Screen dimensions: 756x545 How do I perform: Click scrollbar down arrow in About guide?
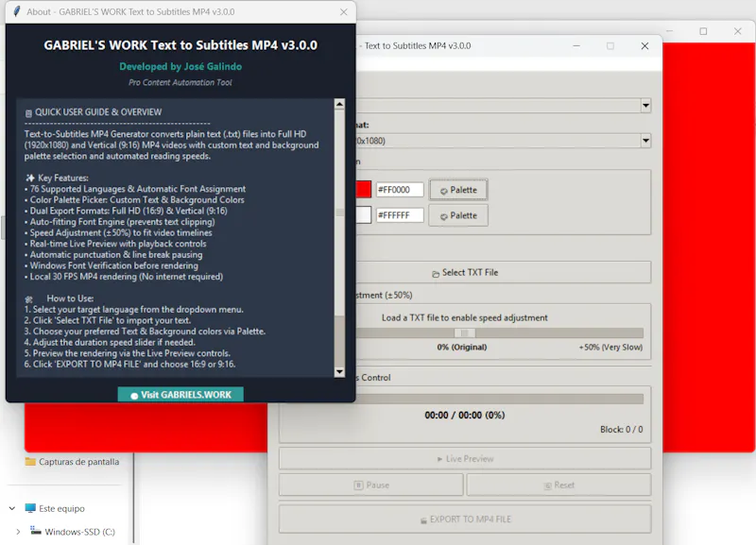coord(339,371)
